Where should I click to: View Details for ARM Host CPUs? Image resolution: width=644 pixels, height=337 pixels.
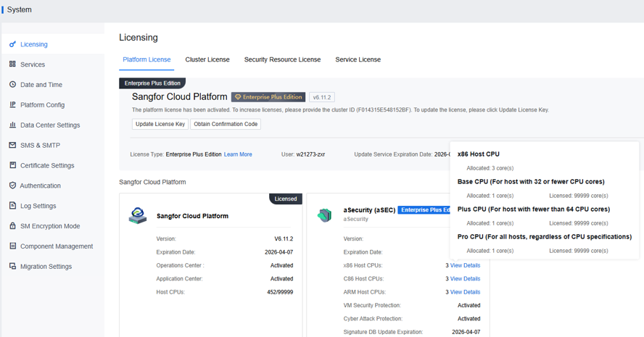pos(465,292)
